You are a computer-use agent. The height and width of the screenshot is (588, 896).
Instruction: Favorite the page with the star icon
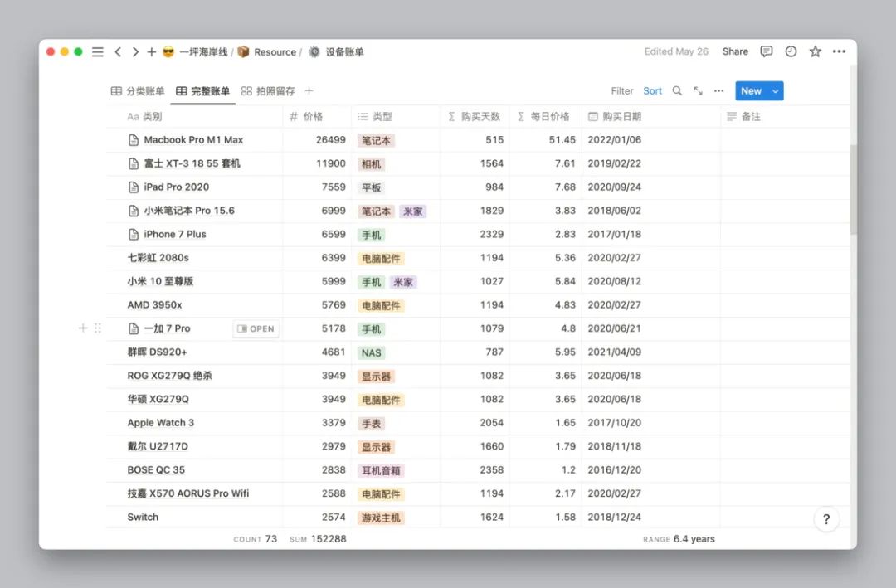[x=816, y=51]
